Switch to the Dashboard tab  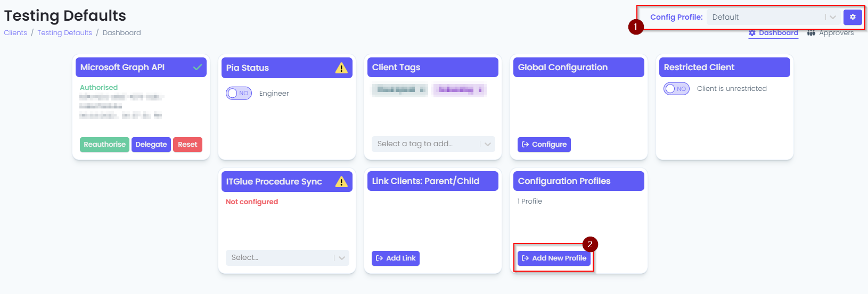pos(773,33)
